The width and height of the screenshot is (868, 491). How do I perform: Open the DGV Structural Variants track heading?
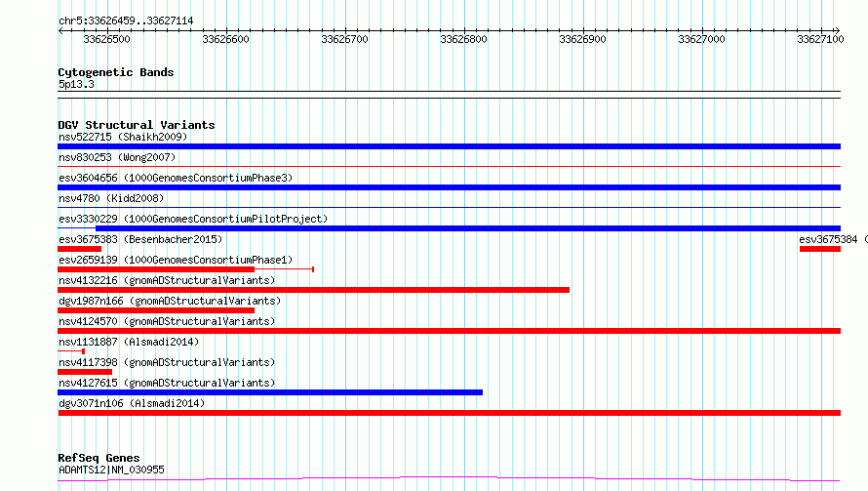point(137,125)
